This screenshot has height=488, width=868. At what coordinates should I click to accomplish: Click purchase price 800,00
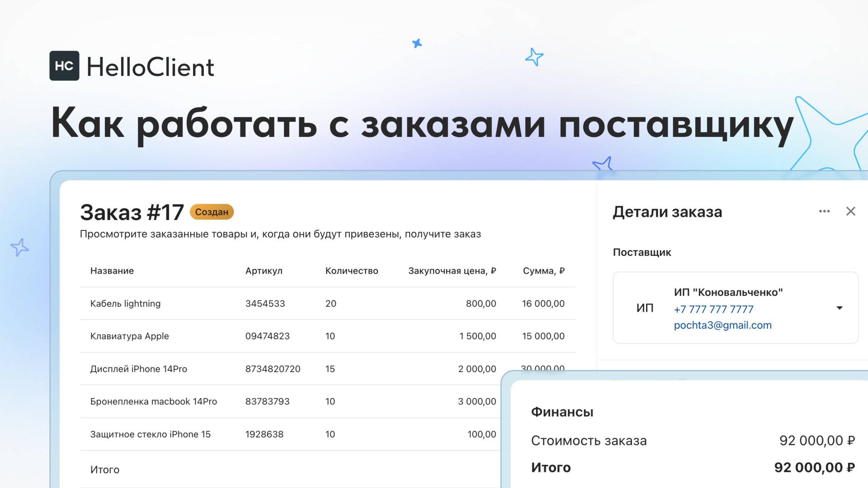click(x=481, y=304)
